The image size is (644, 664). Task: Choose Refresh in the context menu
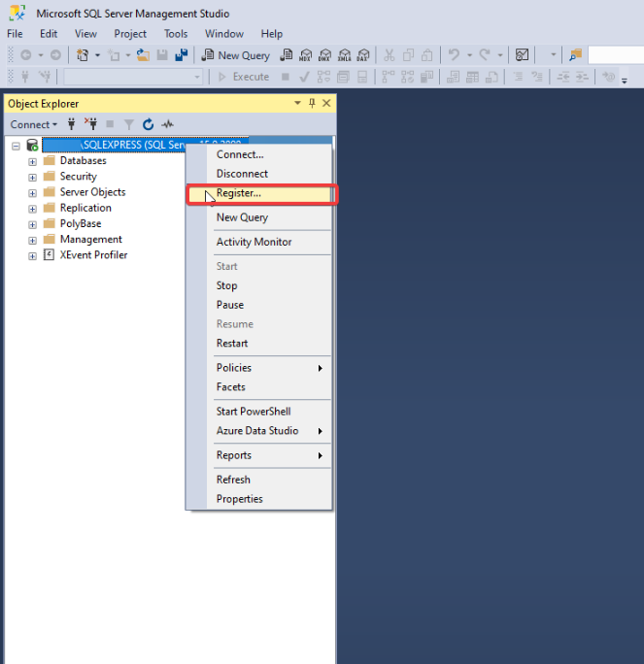point(259,480)
